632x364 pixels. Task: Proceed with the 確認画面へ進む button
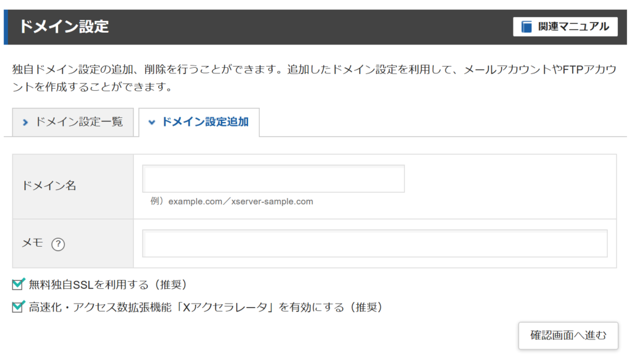point(568,336)
